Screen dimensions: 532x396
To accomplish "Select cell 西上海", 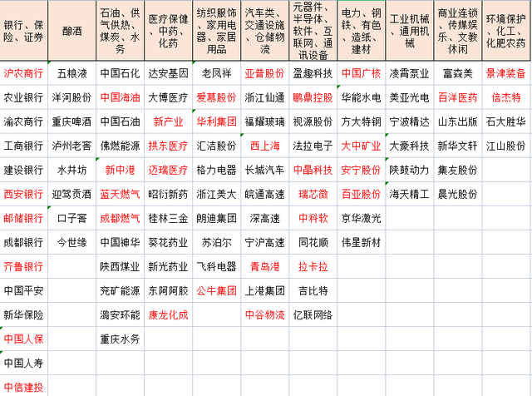I will (264, 146).
